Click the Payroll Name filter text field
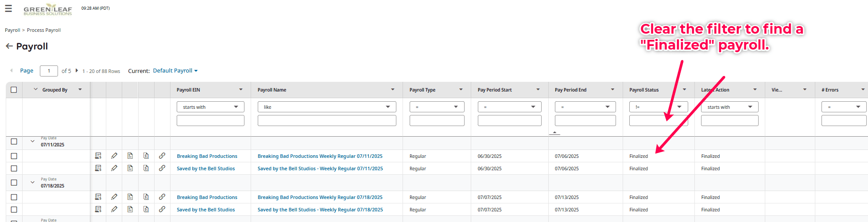Viewport: 868px width, 222px height. coord(327,120)
